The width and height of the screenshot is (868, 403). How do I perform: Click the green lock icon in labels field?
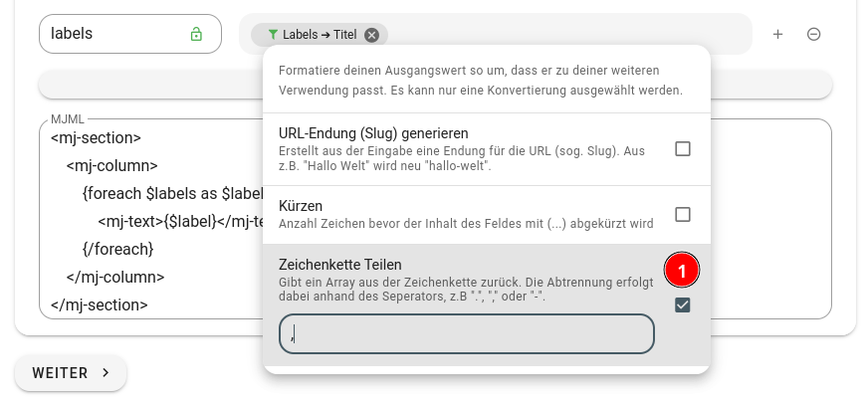[x=196, y=34]
